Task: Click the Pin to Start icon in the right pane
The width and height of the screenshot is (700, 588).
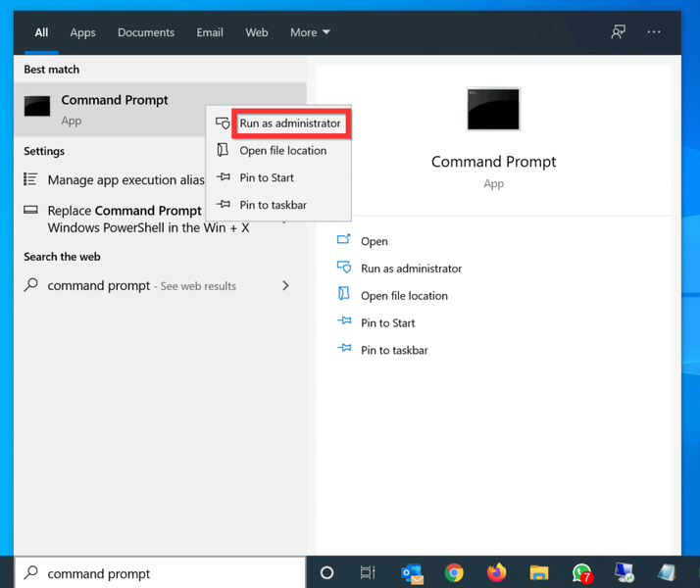Action: click(344, 320)
